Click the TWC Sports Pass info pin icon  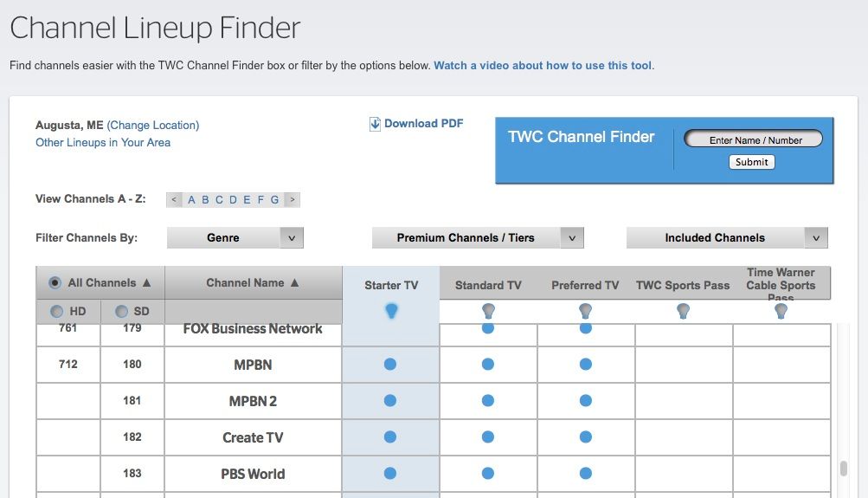click(683, 311)
